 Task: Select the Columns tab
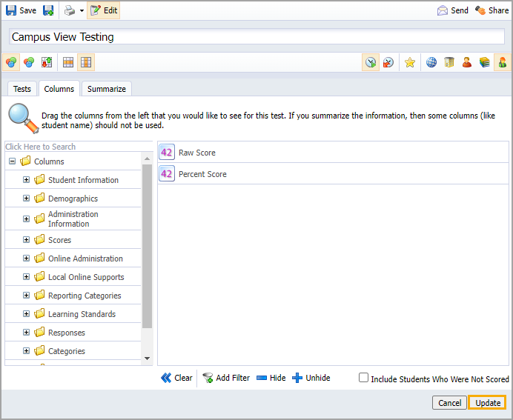(59, 89)
